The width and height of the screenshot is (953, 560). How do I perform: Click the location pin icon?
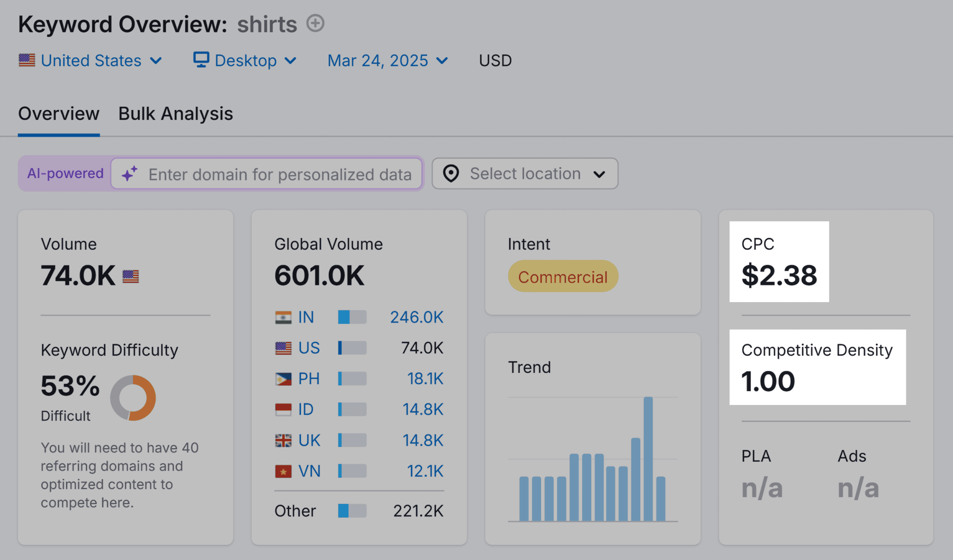pos(451,174)
